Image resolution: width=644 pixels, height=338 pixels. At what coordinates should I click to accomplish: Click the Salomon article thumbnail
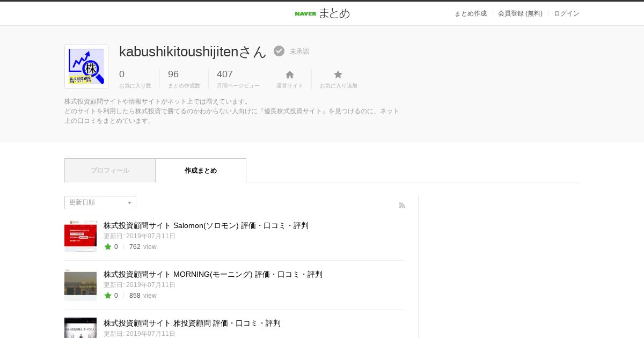coord(80,236)
